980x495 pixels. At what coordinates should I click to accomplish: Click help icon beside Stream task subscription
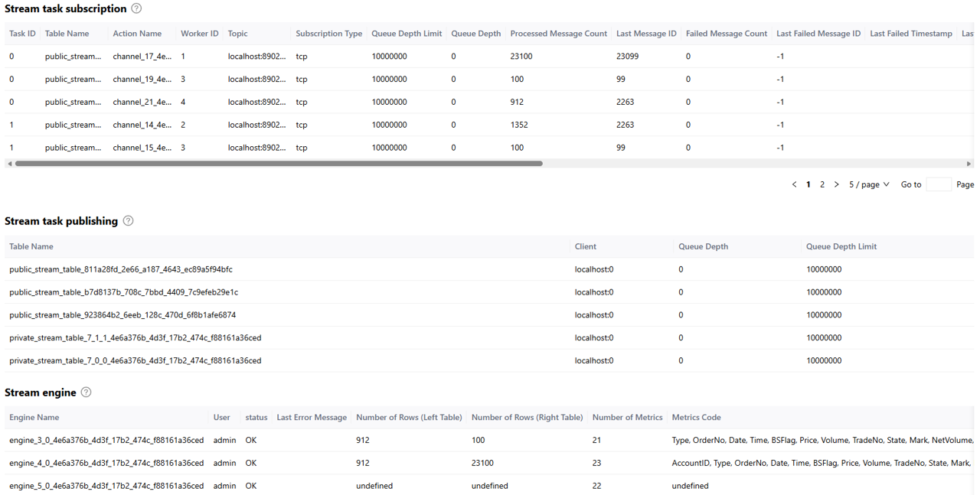pyautogui.click(x=136, y=8)
